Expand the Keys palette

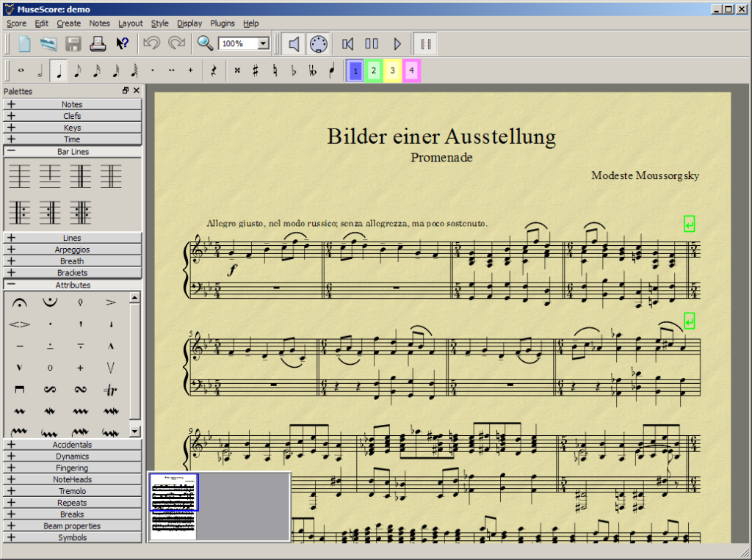(x=73, y=128)
